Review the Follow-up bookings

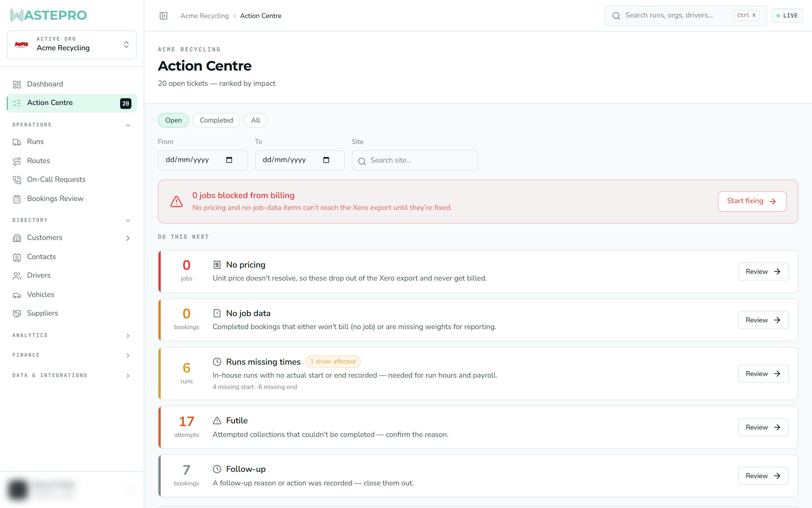763,476
